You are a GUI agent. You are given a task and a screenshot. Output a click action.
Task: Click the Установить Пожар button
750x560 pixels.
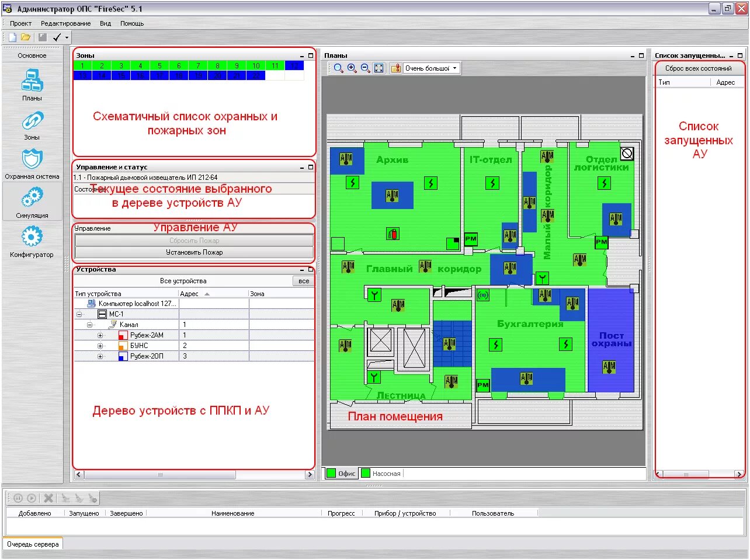pyautogui.click(x=194, y=252)
